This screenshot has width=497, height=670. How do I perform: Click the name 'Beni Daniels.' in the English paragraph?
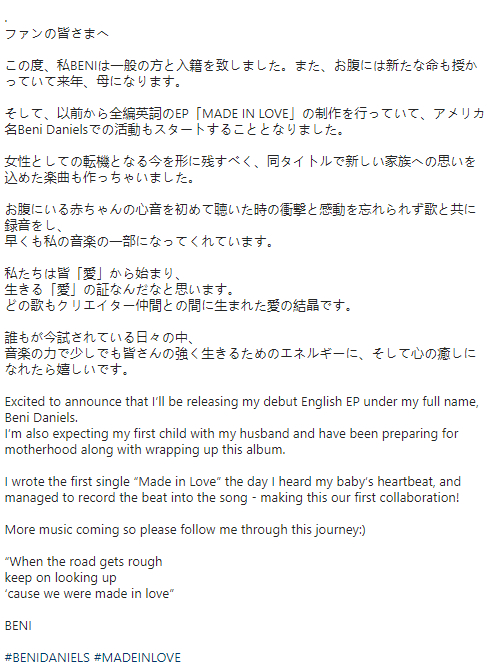[41, 417]
